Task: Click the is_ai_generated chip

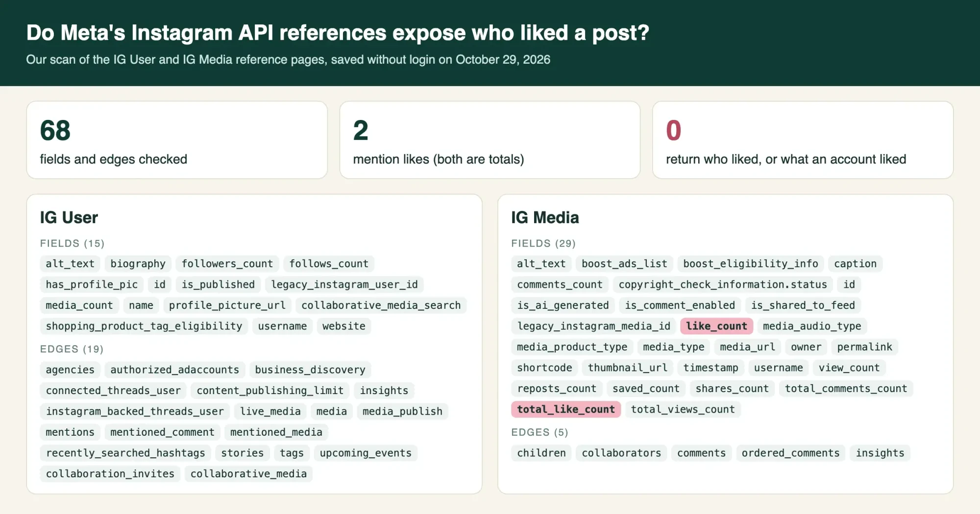Action: pos(563,305)
